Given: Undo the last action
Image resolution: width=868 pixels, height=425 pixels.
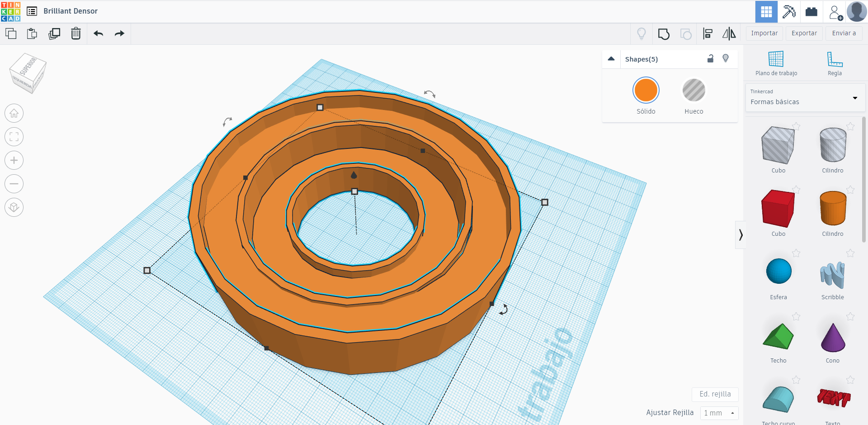Looking at the screenshot, I should click(99, 33).
